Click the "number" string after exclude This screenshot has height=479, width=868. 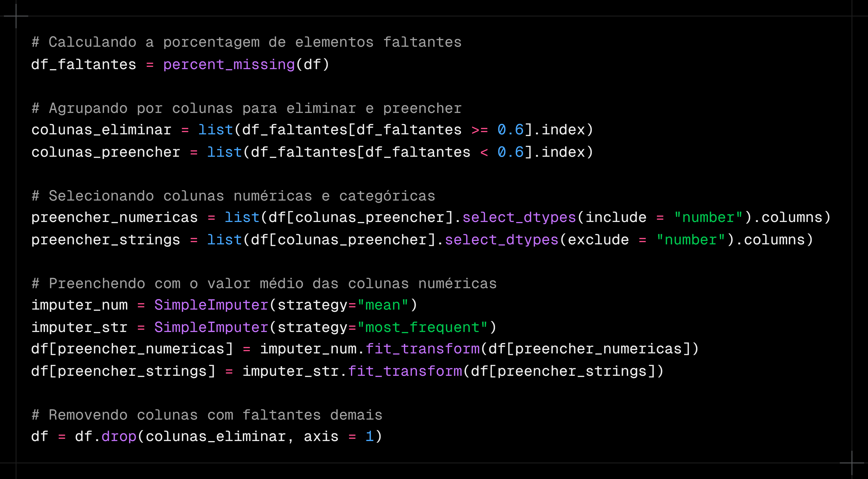690,240
